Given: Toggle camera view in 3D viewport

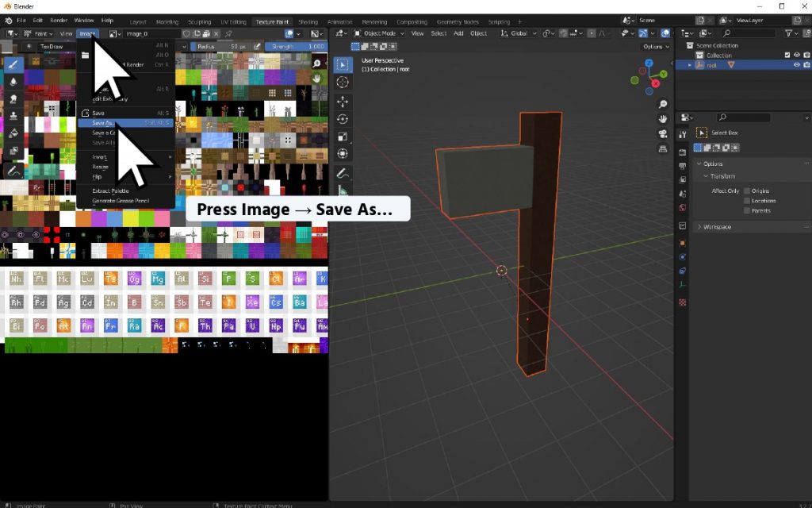Looking at the screenshot, I should pos(662,133).
